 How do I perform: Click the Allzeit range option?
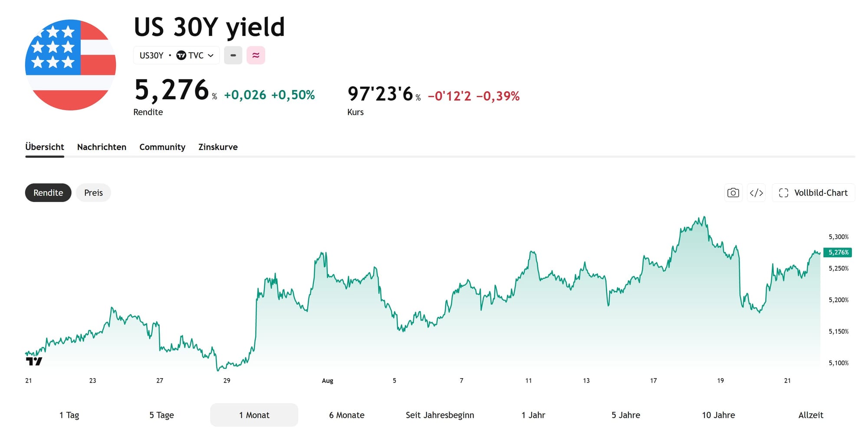coord(811,415)
